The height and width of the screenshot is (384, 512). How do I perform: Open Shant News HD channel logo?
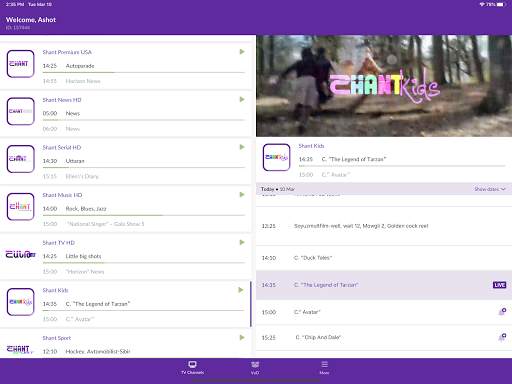[20, 111]
